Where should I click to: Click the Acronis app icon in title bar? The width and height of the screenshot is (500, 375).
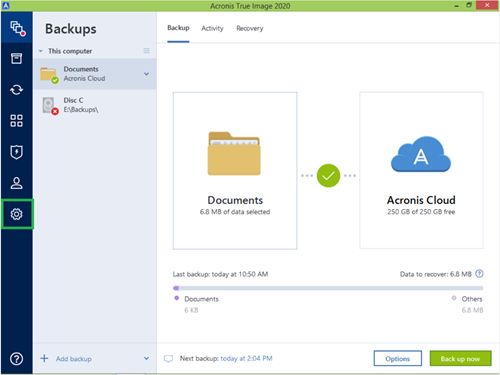point(6,5)
